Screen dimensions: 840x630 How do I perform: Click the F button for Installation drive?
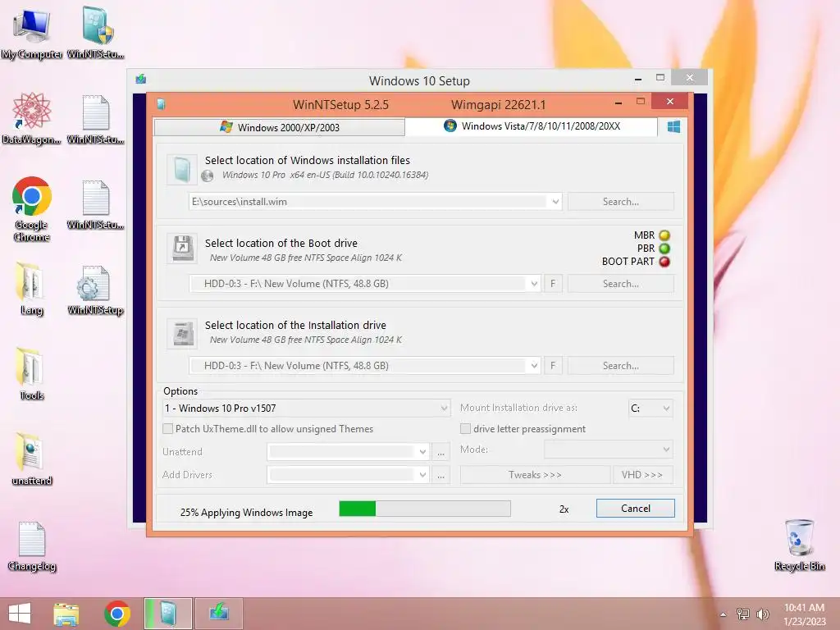pyautogui.click(x=553, y=366)
